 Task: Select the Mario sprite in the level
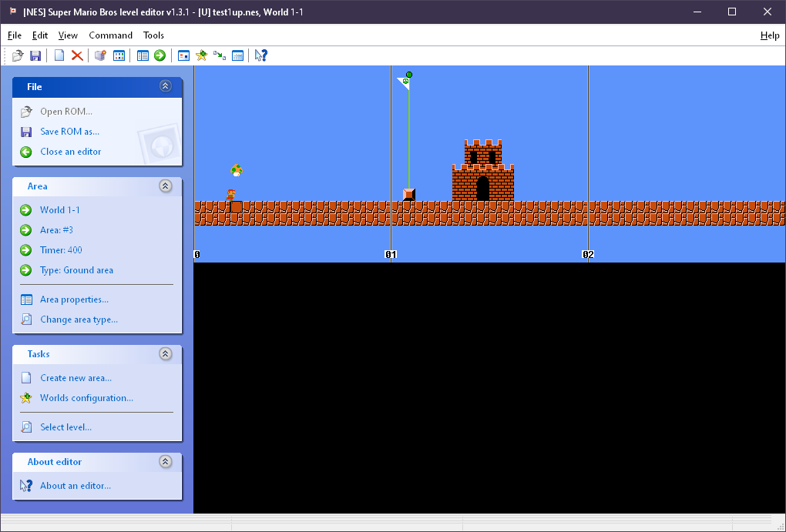230,195
